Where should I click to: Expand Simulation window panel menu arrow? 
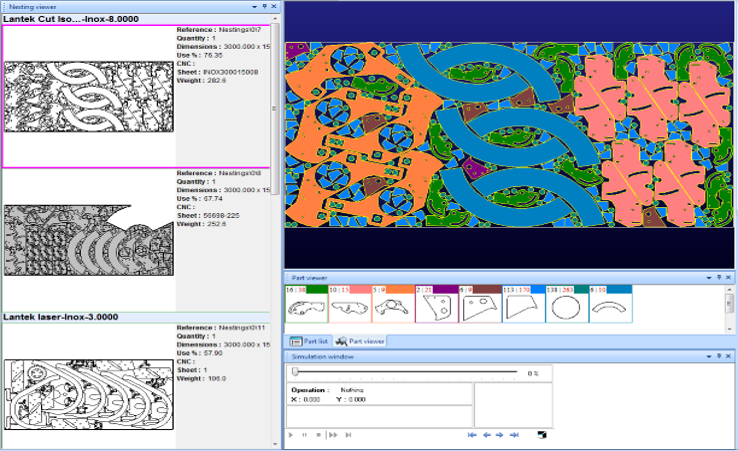click(711, 356)
